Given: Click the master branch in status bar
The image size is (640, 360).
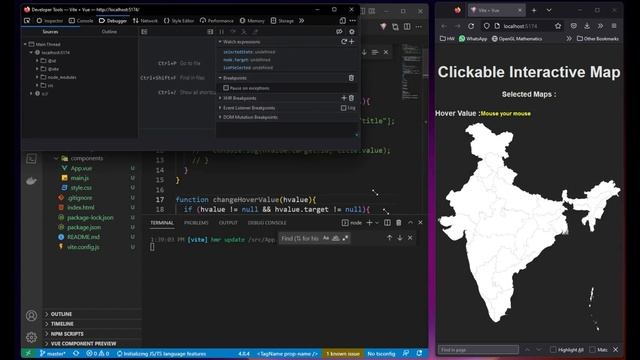Looking at the screenshot, I should coord(53,353).
